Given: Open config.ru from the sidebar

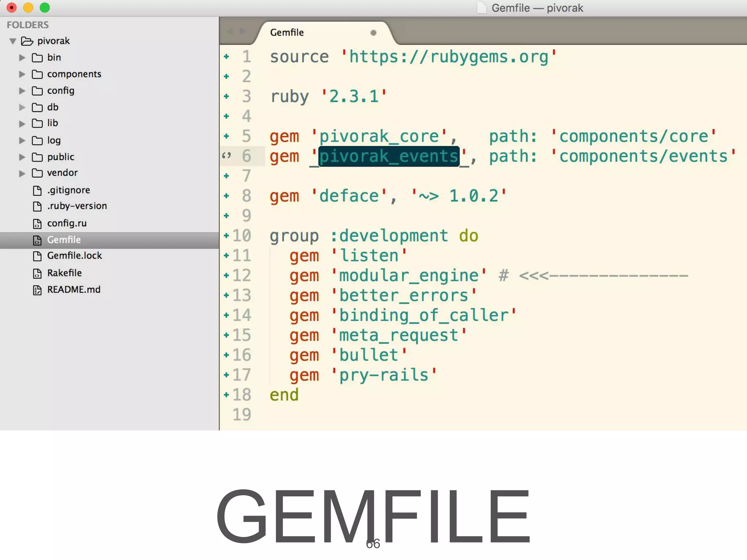Looking at the screenshot, I should click(x=67, y=223).
